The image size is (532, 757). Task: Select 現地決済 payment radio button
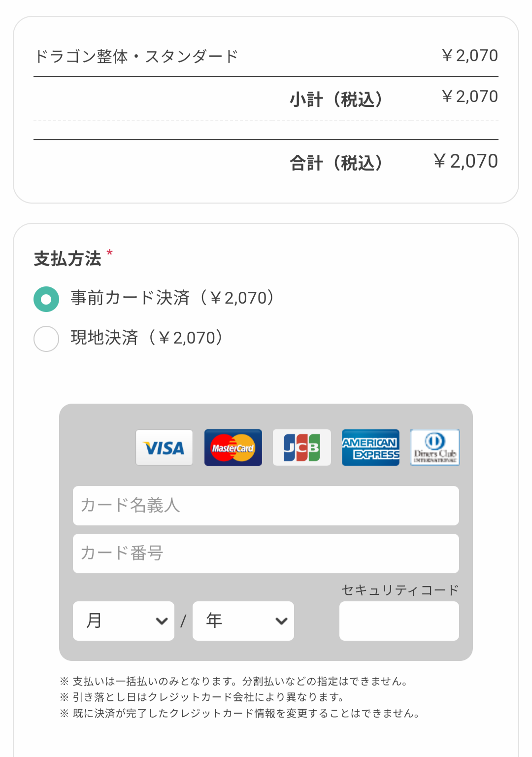[x=46, y=339]
